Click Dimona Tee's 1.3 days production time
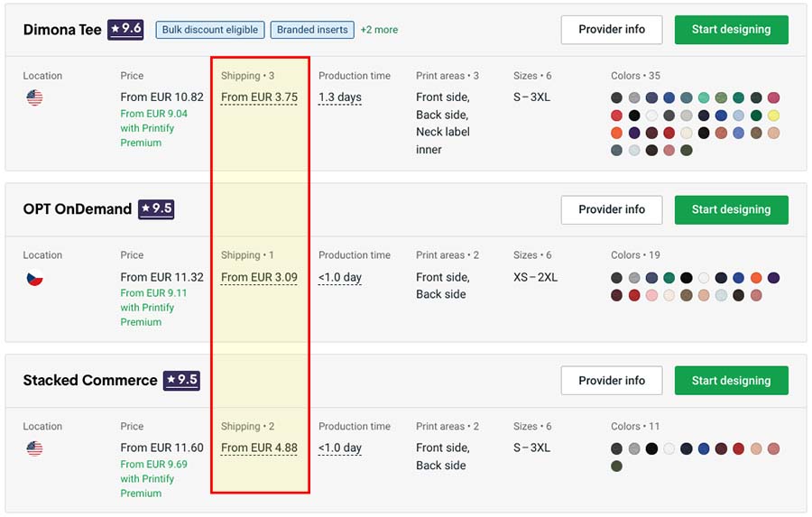 340,97
